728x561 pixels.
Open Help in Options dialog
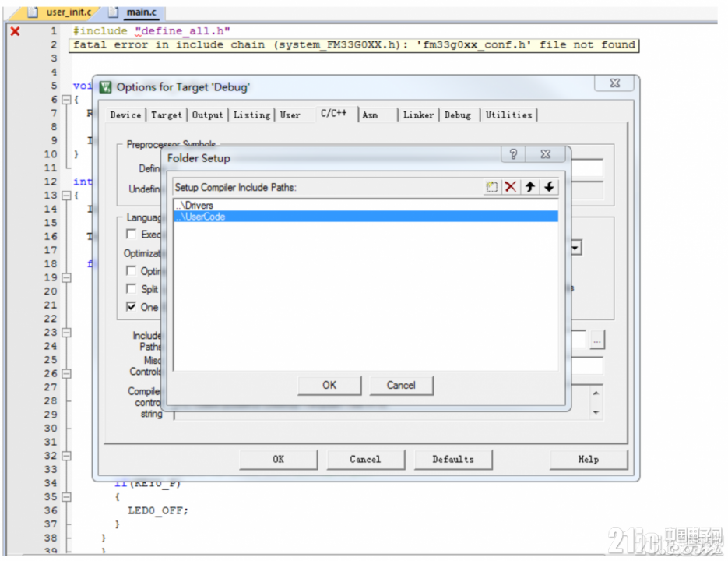point(589,459)
